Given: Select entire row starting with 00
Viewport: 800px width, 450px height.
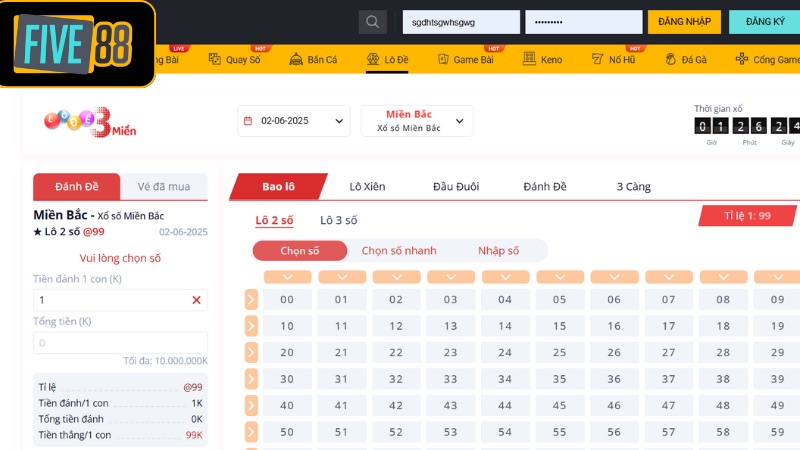Looking at the screenshot, I should pos(251,299).
